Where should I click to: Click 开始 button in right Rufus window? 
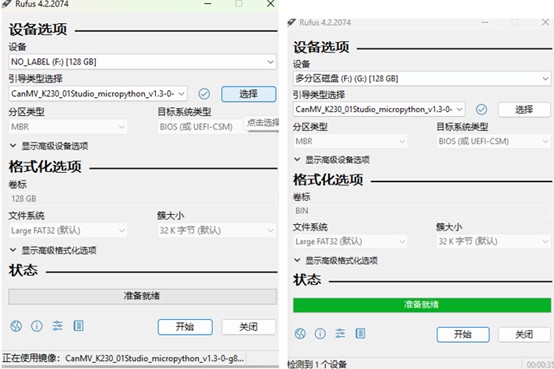click(463, 334)
